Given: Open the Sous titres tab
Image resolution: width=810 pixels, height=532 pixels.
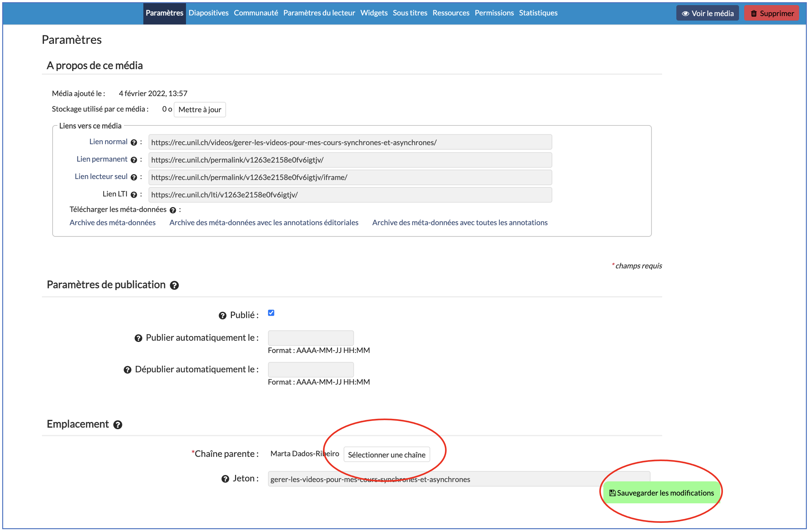Looking at the screenshot, I should pyautogui.click(x=410, y=13).
